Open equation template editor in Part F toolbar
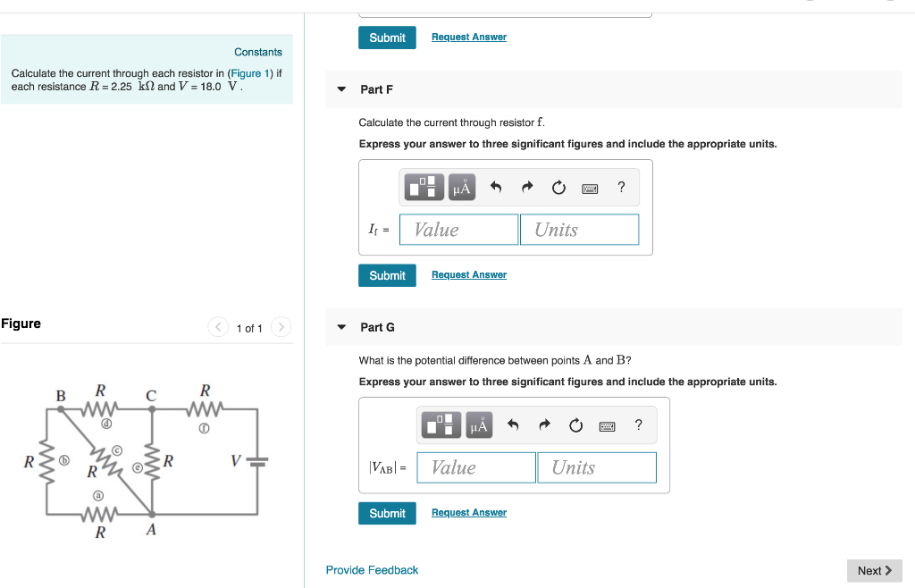The image size is (915, 588). (x=423, y=187)
